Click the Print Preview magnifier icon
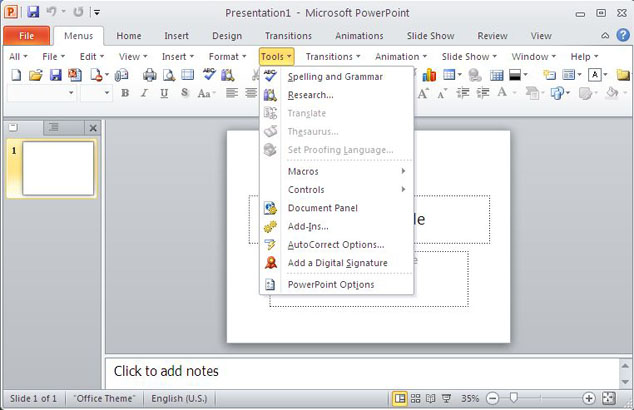 pyautogui.click(x=169, y=75)
